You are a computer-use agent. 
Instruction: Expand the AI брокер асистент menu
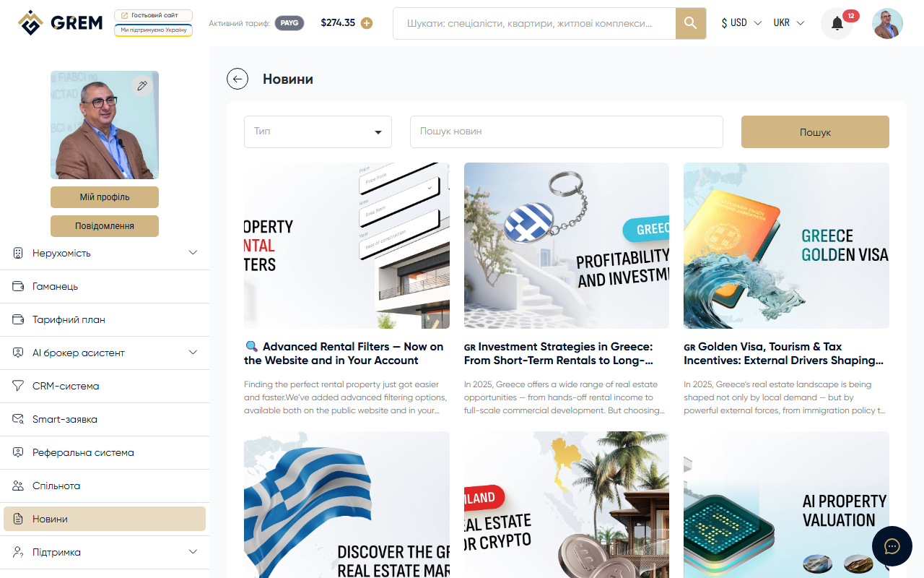(105, 353)
